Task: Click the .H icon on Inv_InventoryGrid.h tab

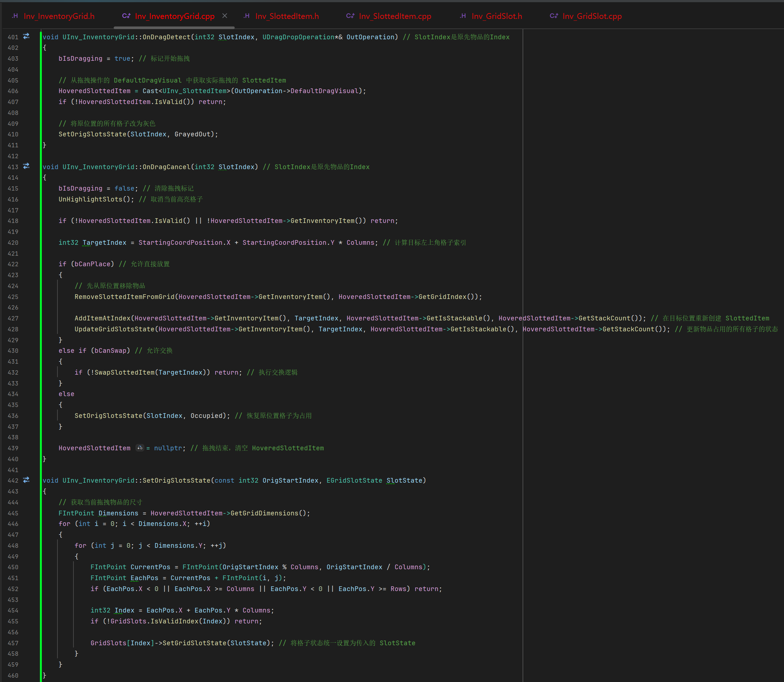Action: tap(15, 16)
